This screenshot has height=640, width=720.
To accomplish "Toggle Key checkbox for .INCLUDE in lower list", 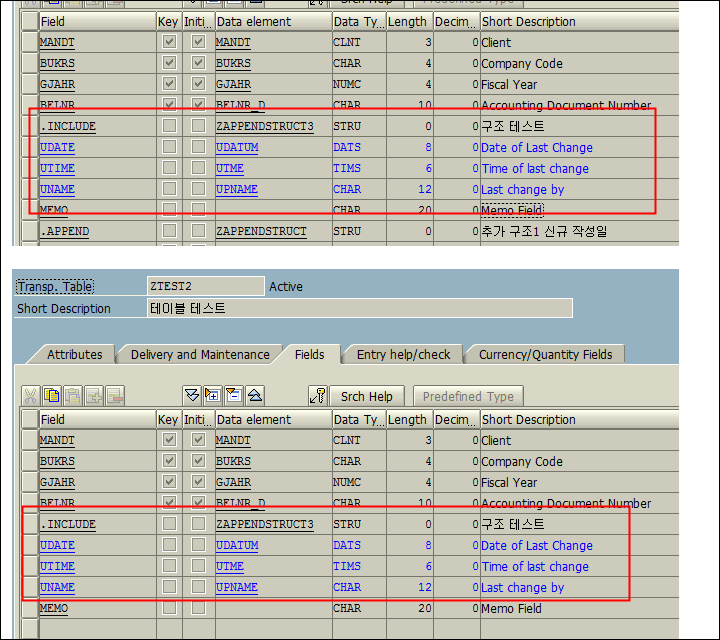I will [169, 524].
